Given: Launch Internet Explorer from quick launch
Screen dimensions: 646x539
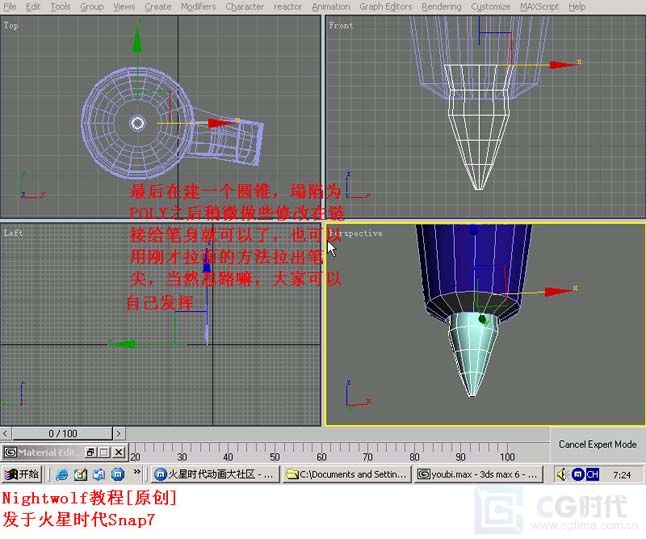Looking at the screenshot, I should 62,475.
